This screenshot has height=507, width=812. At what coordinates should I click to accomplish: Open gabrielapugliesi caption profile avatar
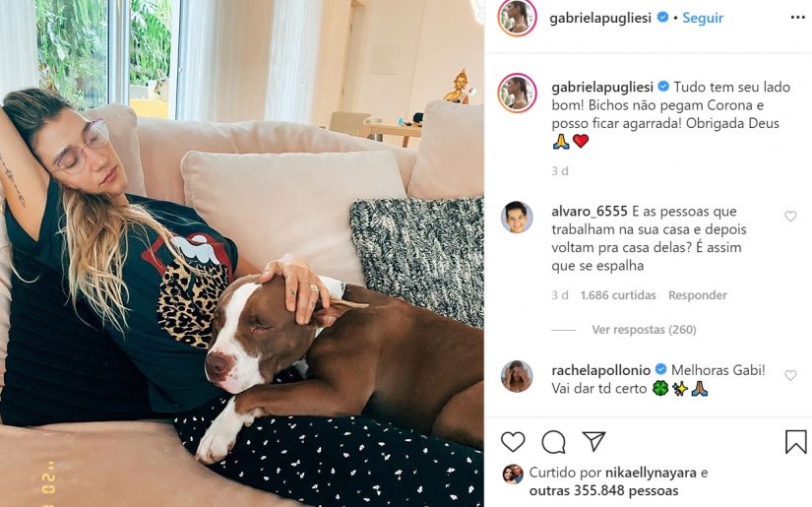click(517, 93)
